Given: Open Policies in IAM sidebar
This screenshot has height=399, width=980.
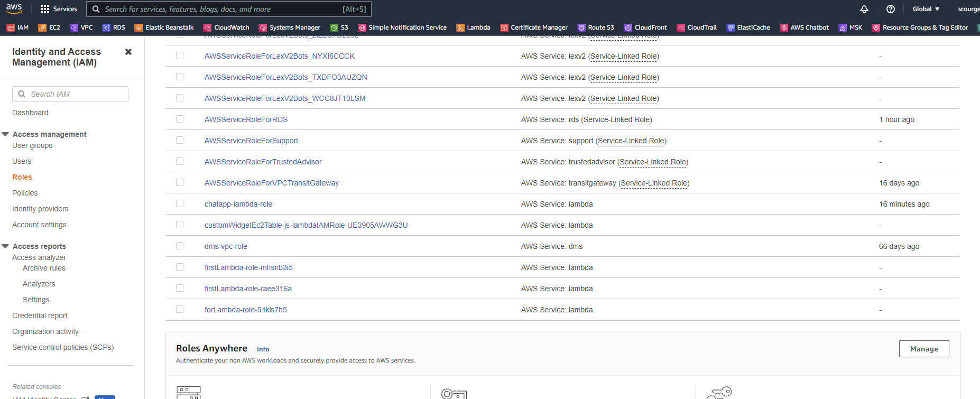Looking at the screenshot, I should coord(25,193).
